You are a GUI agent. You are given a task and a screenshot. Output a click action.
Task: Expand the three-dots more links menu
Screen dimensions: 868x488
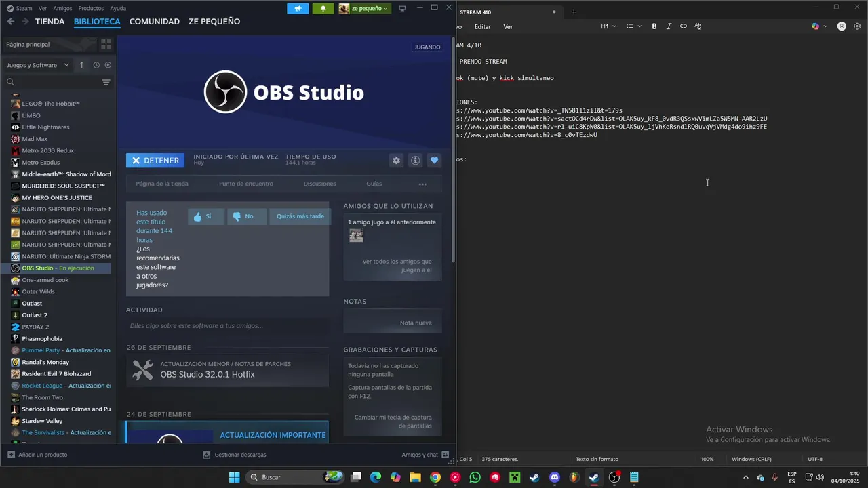pos(422,184)
